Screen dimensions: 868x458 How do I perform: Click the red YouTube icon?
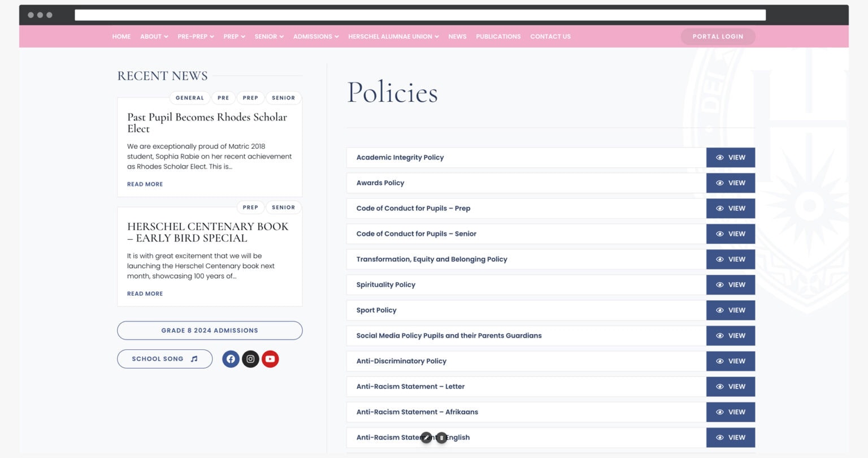tap(270, 359)
